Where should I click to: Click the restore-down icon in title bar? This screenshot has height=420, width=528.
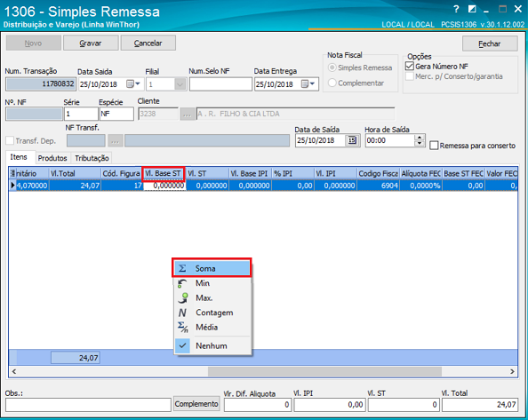tap(472, 10)
